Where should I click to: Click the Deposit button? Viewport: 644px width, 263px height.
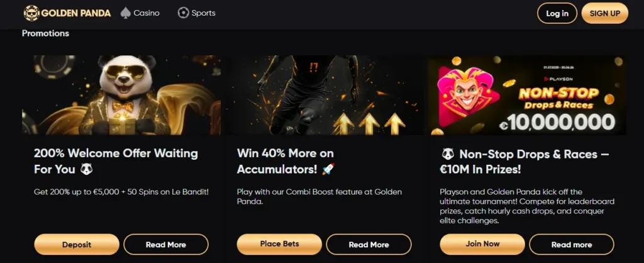[x=77, y=245]
